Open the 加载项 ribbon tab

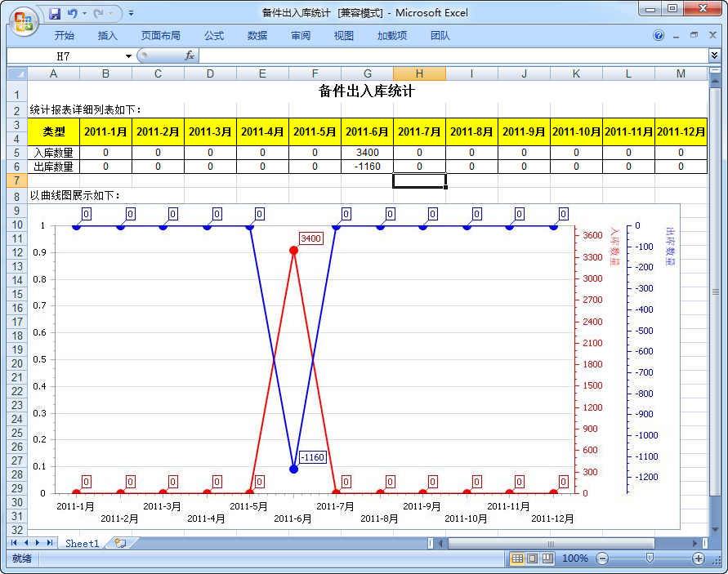pos(392,36)
